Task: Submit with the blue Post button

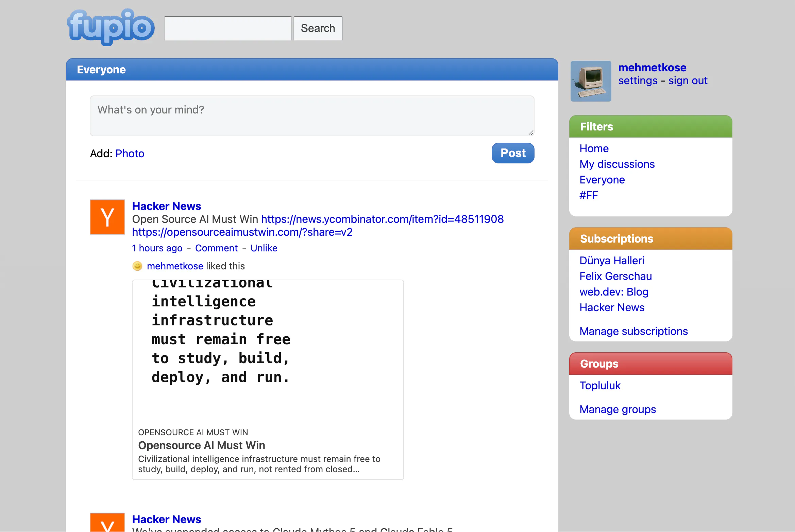Action: click(513, 153)
